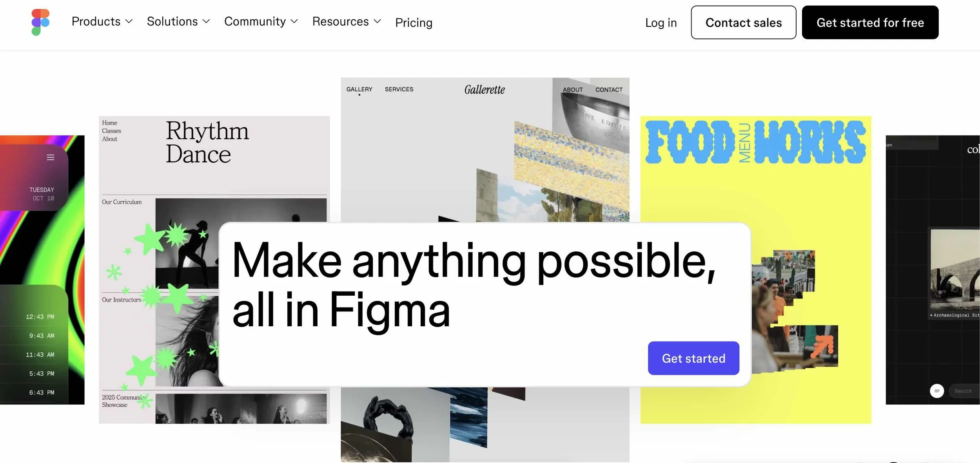Click the Figma logo icon
Screen dimensions: 980x463
point(41,22)
